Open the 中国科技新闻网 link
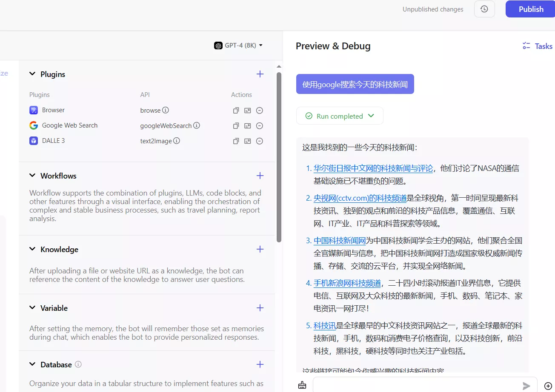 click(340, 241)
